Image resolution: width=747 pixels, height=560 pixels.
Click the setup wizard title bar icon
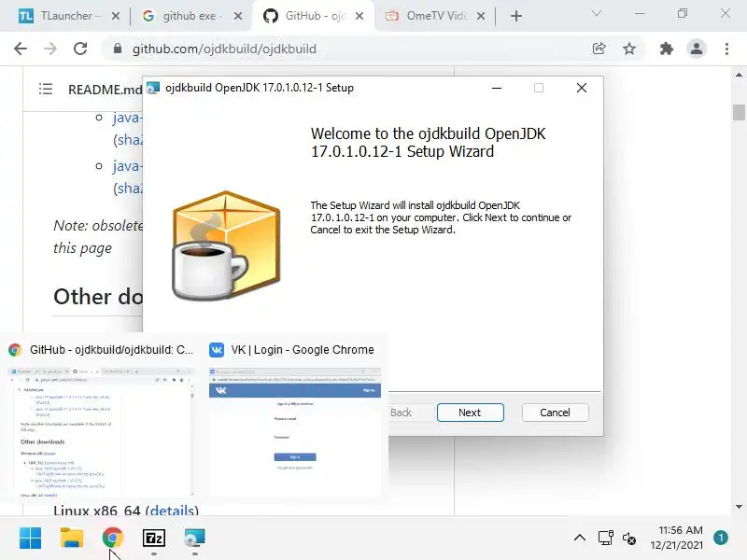153,88
